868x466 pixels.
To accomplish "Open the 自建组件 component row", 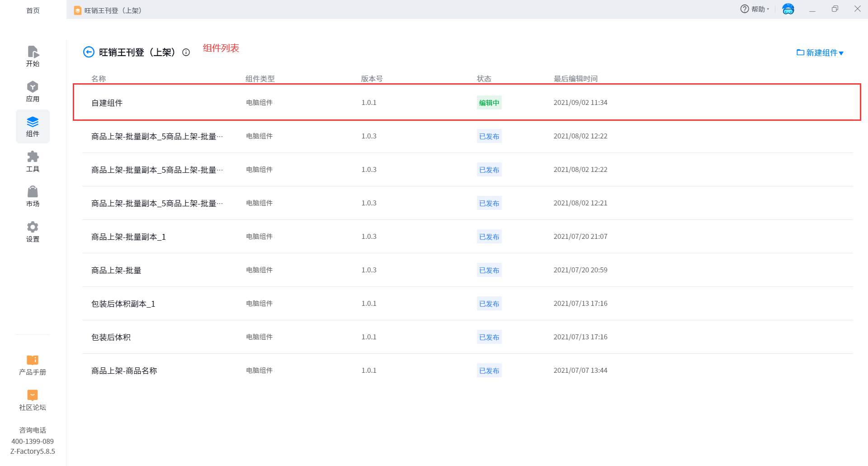I will click(x=107, y=103).
